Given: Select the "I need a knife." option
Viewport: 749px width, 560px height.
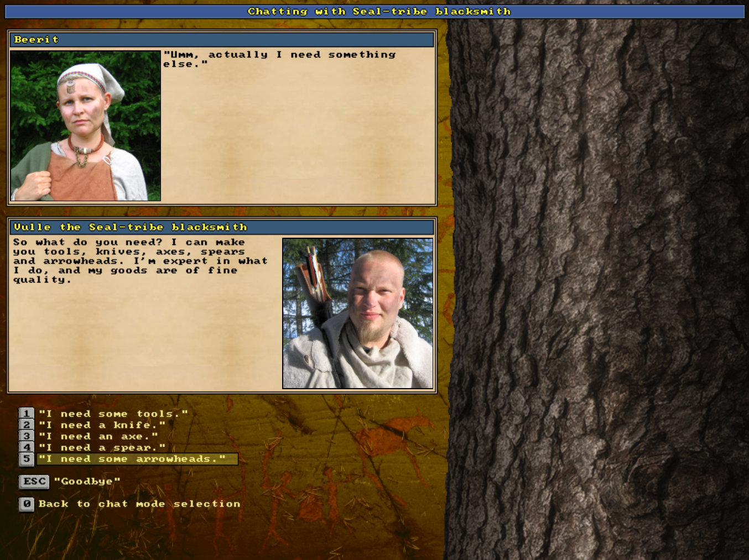Looking at the screenshot, I should (102, 425).
